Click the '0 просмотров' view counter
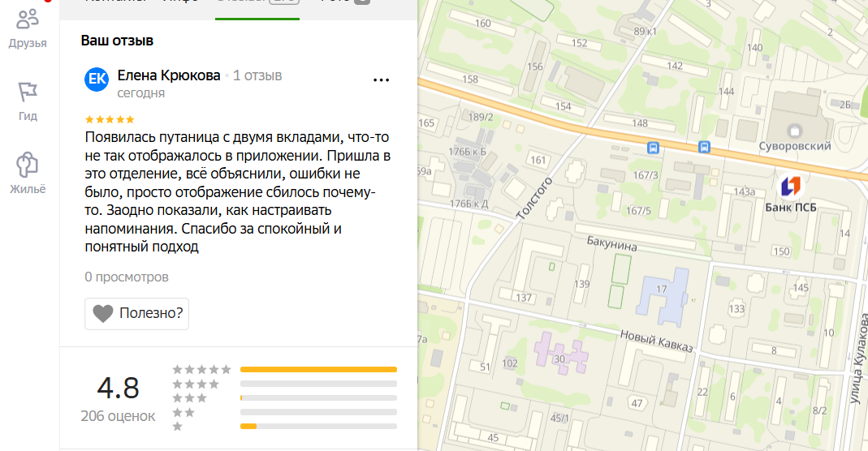Viewport: 868px width, 451px height. (127, 277)
